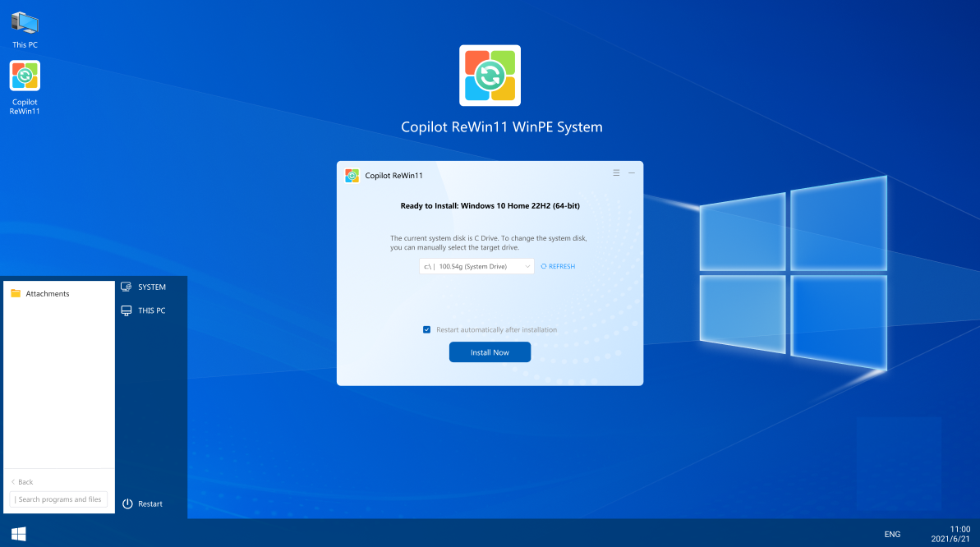Toggle Restart automatically after installation checkbox
Viewport: 980px width, 547px height.
coord(427,329)
